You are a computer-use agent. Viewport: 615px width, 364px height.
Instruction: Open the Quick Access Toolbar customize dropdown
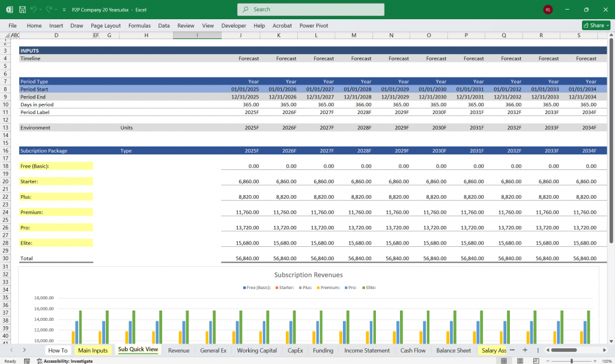(64, 9)
